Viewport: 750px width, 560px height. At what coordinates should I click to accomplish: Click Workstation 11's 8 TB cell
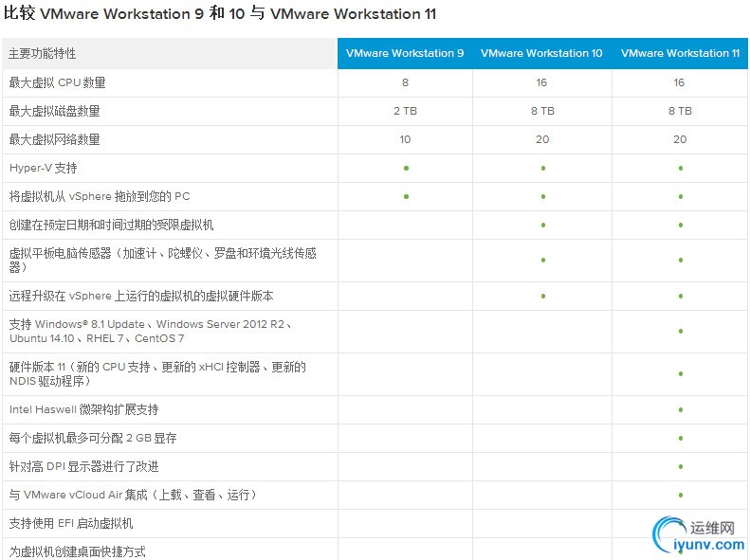680,111
